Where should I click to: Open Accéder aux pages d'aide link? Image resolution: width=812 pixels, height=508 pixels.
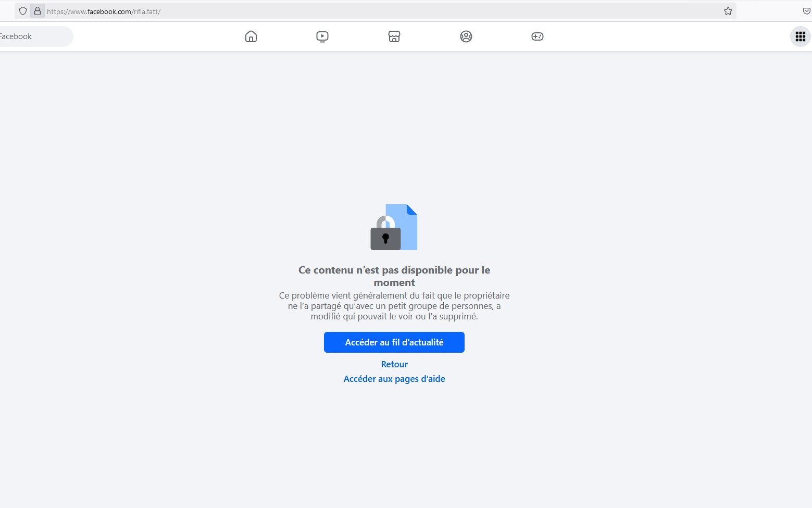click(x=394, y=379)
